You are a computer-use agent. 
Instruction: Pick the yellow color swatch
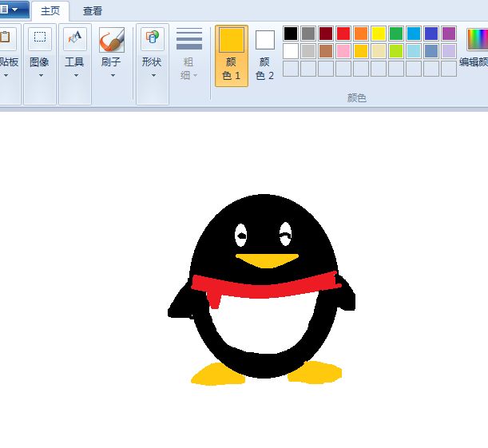(379, 34)
